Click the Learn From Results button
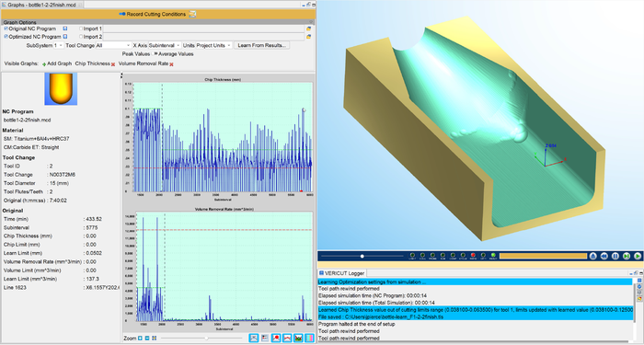Image resolution: width=644 pixels, height=345 pixels. tap(261, 45)
